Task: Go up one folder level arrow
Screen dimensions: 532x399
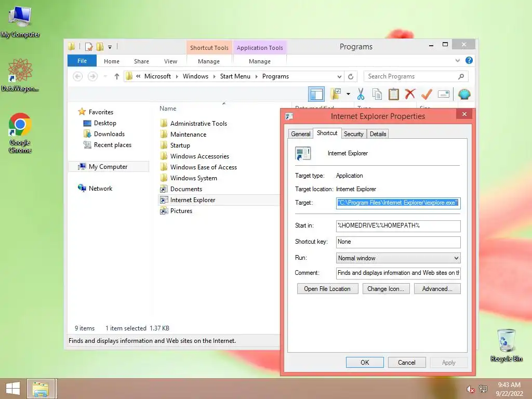Action: [x=117, y=77]
